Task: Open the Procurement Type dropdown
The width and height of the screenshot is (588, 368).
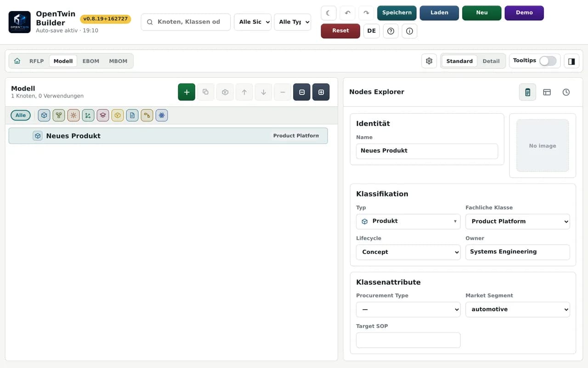Action: click(408, 310)
